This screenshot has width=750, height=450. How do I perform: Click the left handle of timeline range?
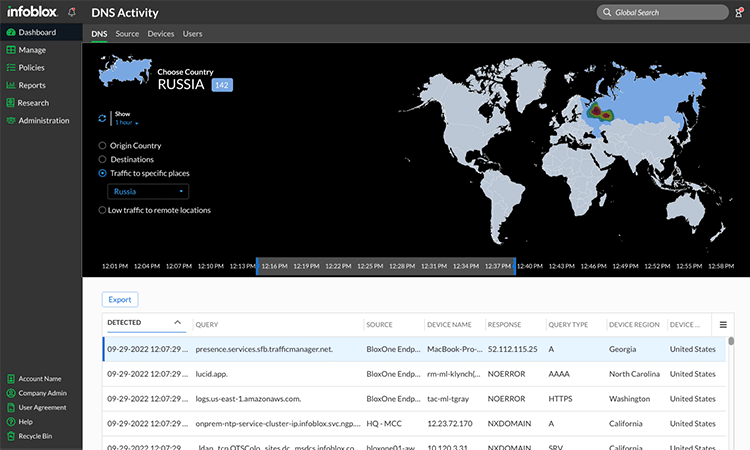pyautogui.click(x=257, y=266)
